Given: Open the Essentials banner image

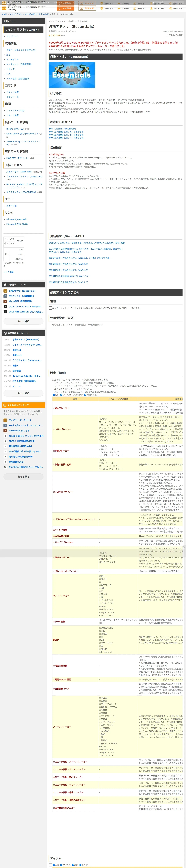Looking at the screenshot, I should pyautogui.click(x=72, y=75).
